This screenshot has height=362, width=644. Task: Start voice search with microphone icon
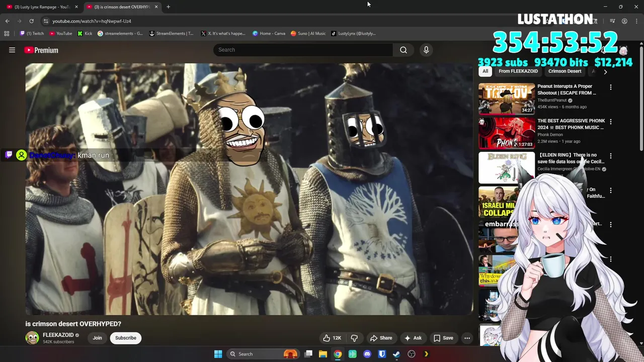coord(426,50)
